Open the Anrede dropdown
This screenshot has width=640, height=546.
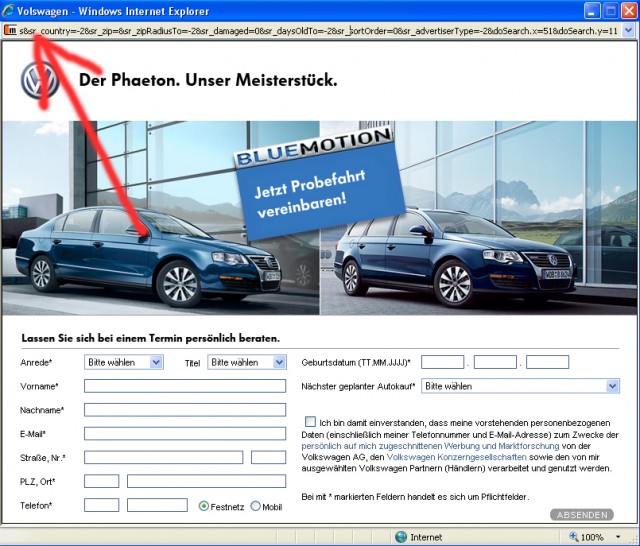124,362
